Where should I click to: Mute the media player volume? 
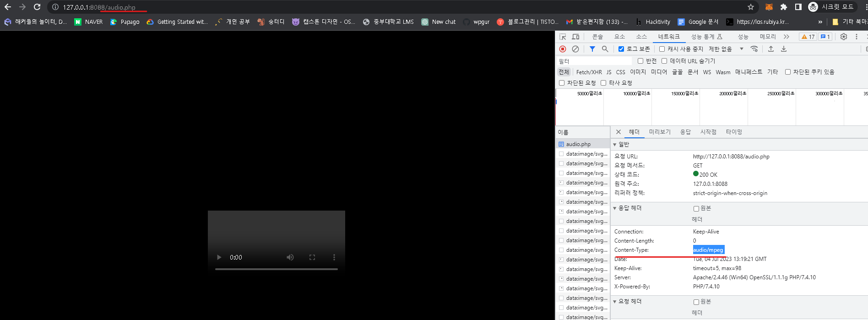[x=290, y=257]
